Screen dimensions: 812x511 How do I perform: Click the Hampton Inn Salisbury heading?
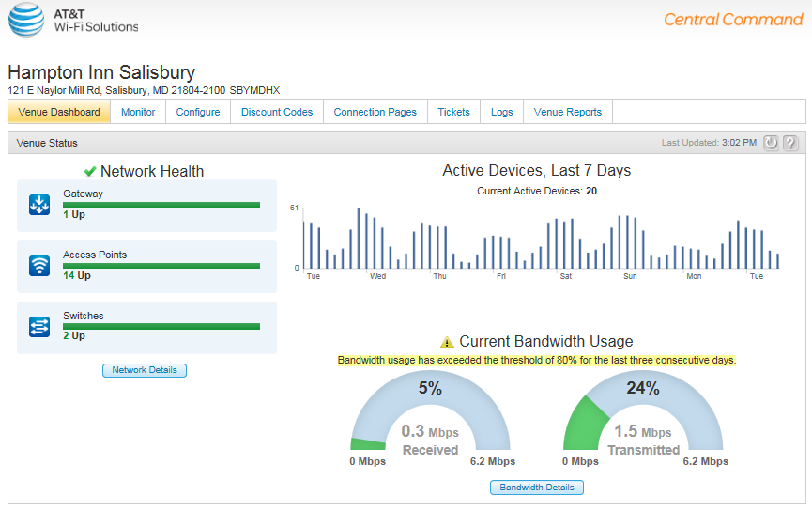(101, 72)
